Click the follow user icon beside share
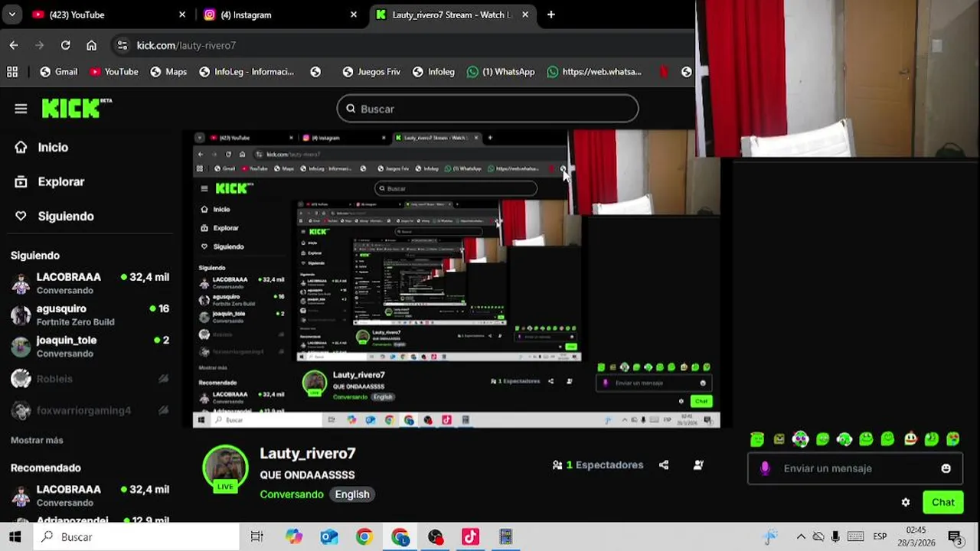Viewport: 980px width, 551px height. tap(698, 465)
